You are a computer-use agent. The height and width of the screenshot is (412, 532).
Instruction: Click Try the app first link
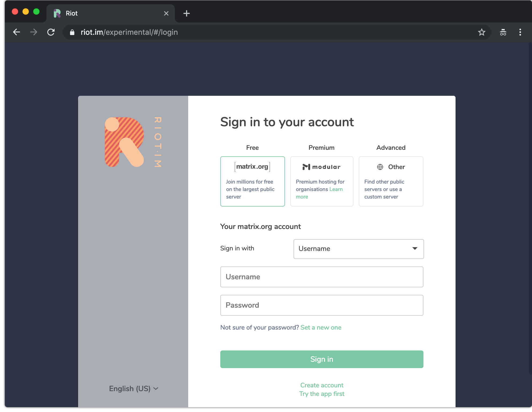[x=322, y=394]
